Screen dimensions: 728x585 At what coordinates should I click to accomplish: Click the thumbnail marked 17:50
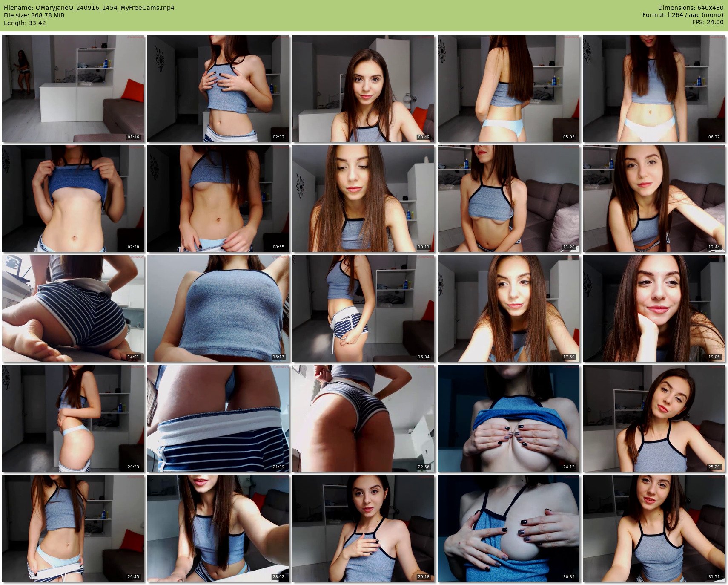pyautogui.click(x=508, y=308)
